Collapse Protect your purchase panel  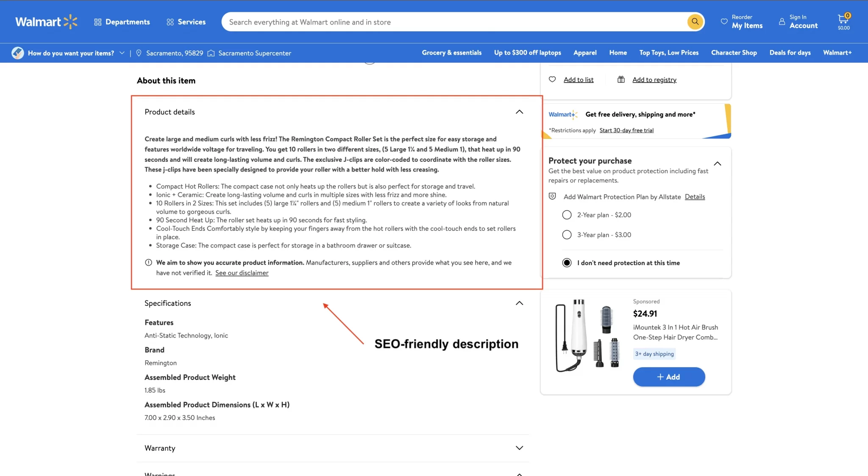717,163
